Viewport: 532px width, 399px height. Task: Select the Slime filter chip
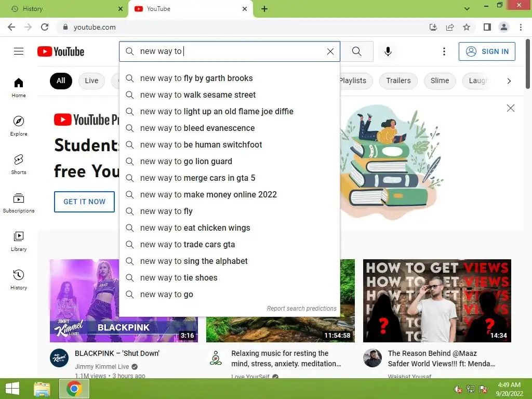click(440, 81)
